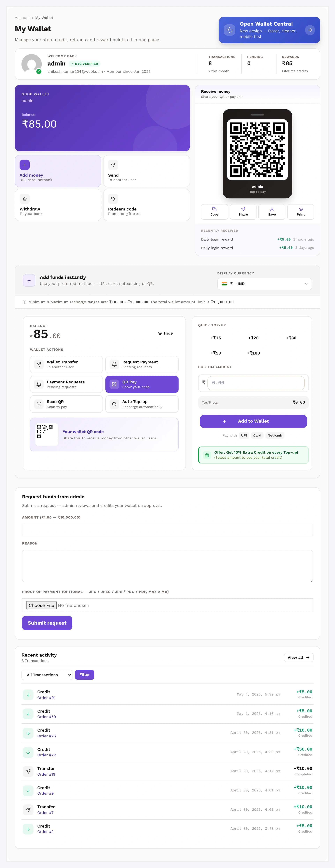Select the +₹30 quick top-up
Viewport: 335px width, 868px height.
coord(291,338)
